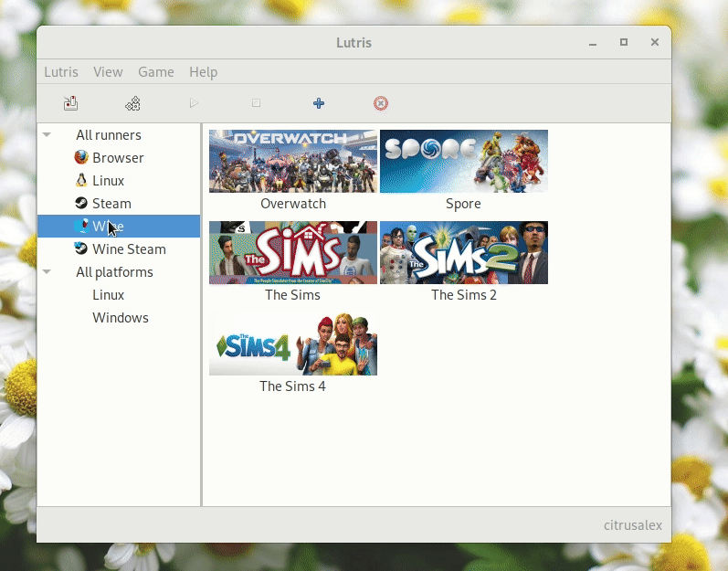This screenshot has width=728, height=571.
Task: Select the Spore game banner
Action: 464,161
